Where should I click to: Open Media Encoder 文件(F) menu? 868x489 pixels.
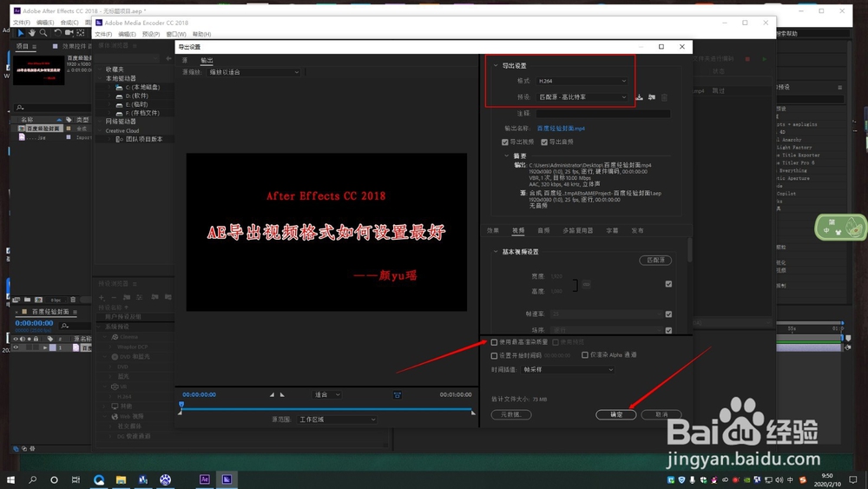[x=103, y=35]
